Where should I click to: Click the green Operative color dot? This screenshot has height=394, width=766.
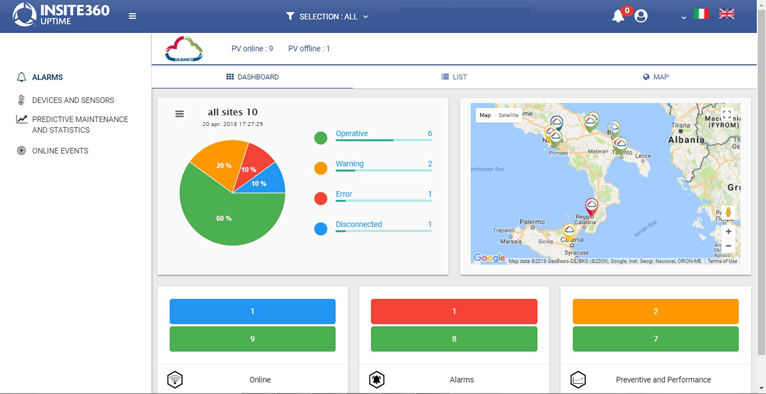click(x=320, y=138)
